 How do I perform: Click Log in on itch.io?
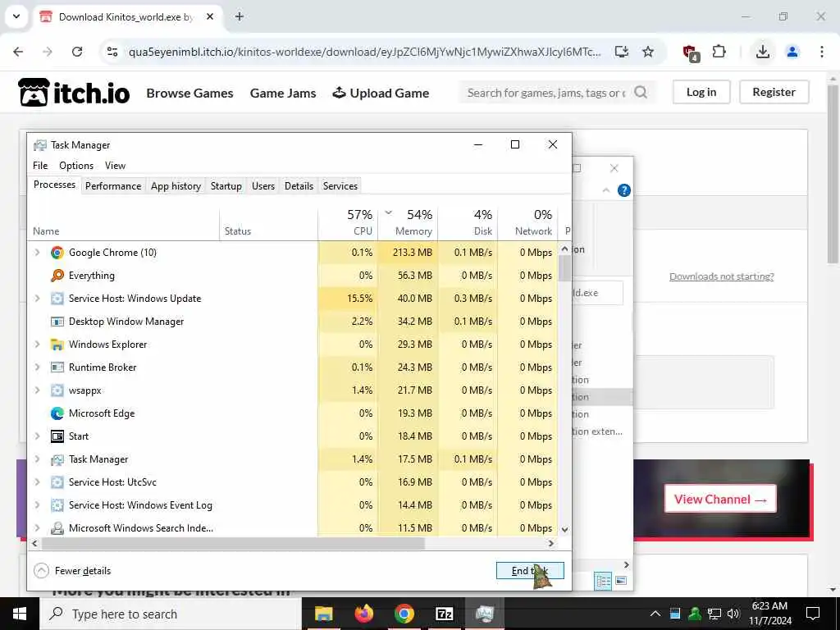(x=701, y=92)
